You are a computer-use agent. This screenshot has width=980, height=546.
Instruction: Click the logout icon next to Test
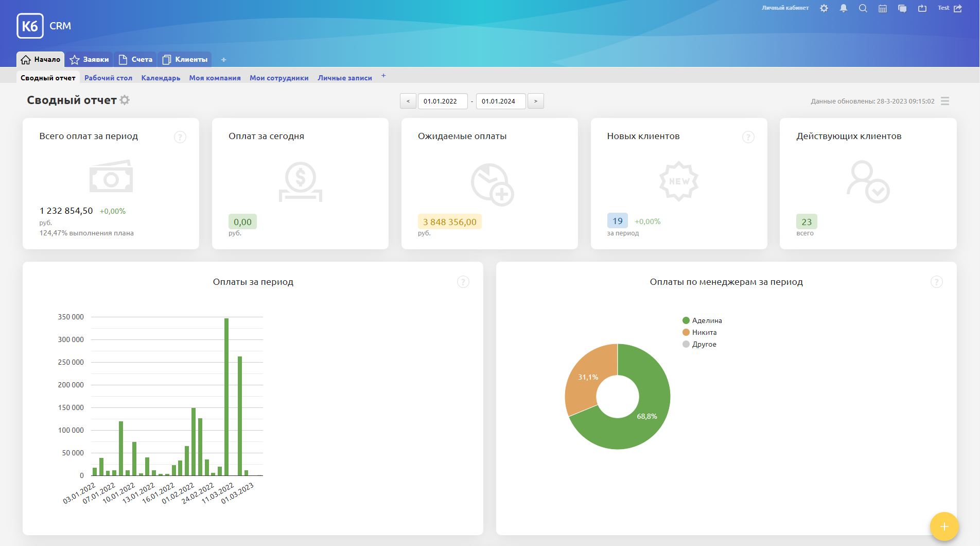pyautogui.click(x=958, y=8)
